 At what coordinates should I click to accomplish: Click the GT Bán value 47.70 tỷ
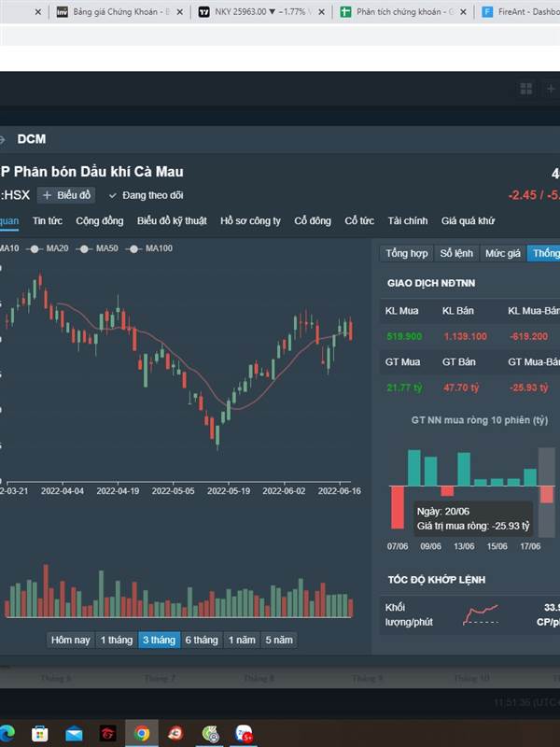pyautogui.click(x=460, y=388)
